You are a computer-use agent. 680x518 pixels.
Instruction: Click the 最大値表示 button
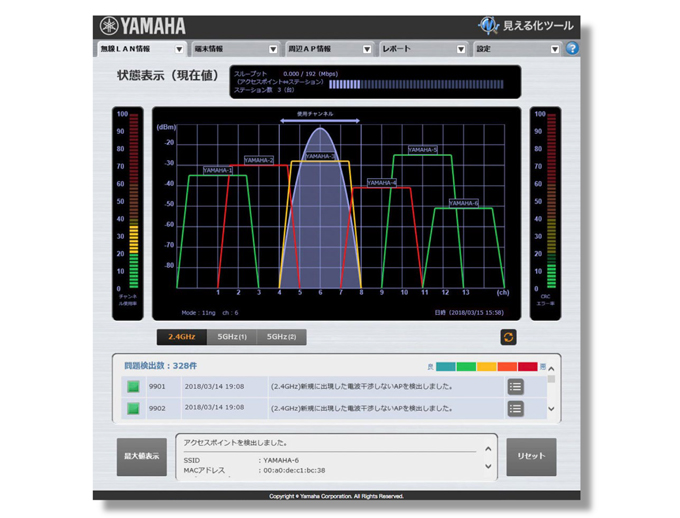[x=142, y=456]
